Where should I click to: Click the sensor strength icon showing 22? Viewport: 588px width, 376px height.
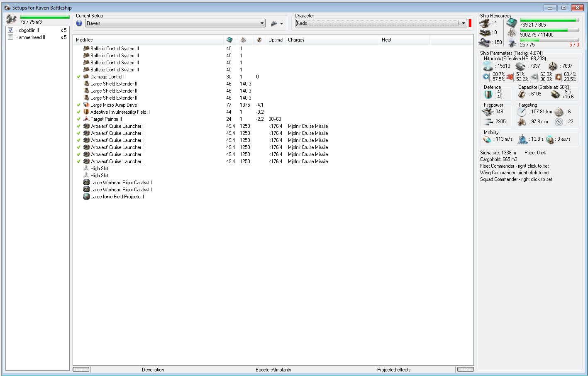tap(559, 122)
